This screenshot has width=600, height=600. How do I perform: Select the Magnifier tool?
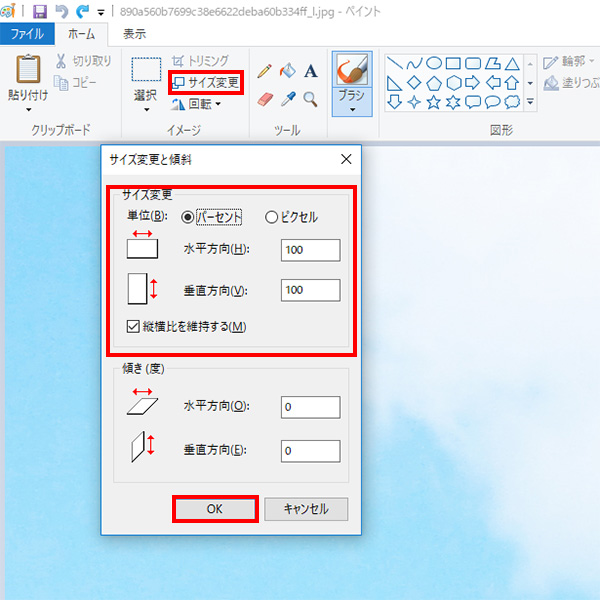(310, 99)
